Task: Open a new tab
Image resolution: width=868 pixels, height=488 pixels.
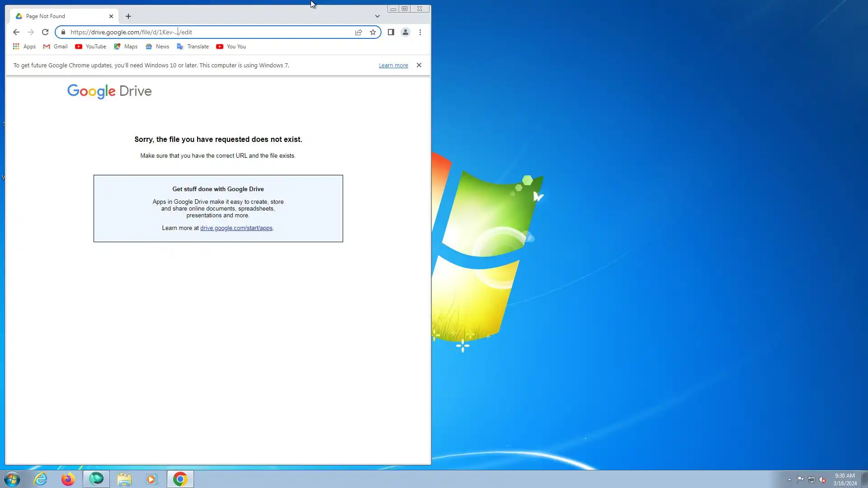Action: click(x=128, y=16)
